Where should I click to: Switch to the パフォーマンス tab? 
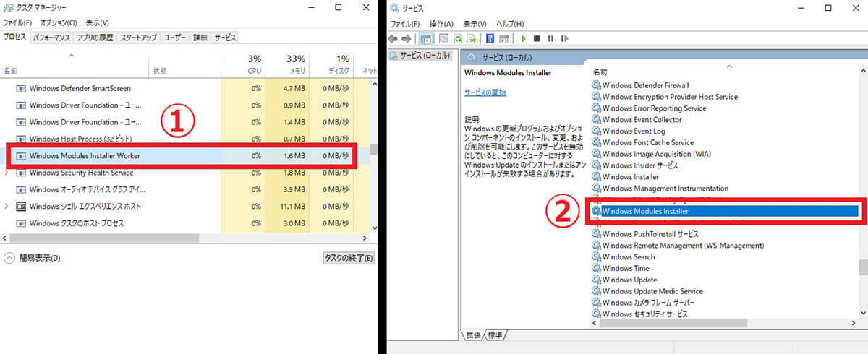click(51, 38)
